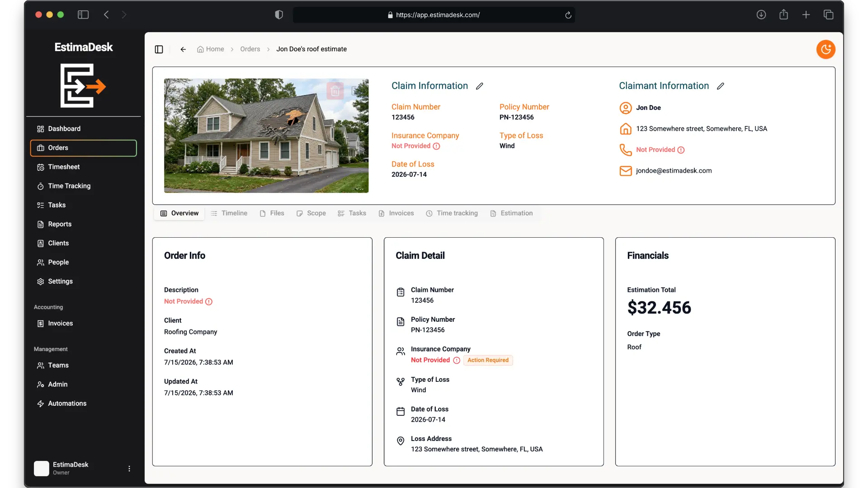Click the Loss Address map pin icon

click(401, 441)
